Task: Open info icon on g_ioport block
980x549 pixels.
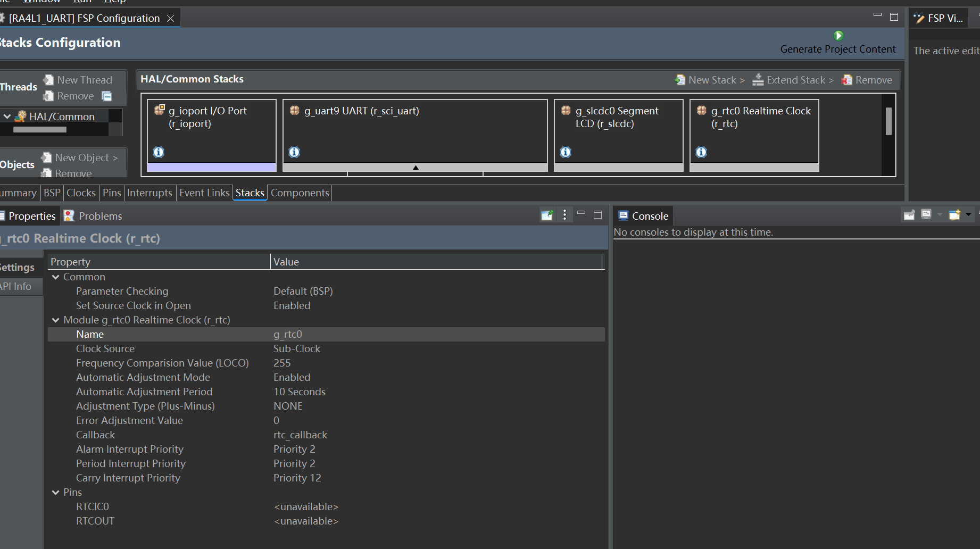Action: click(x=159, y=152)
